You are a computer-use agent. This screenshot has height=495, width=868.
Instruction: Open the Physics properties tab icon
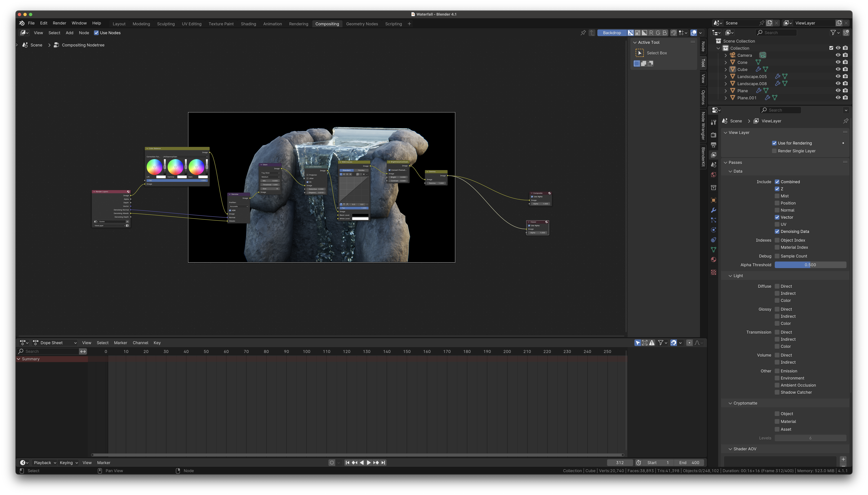tap(713, 230)
